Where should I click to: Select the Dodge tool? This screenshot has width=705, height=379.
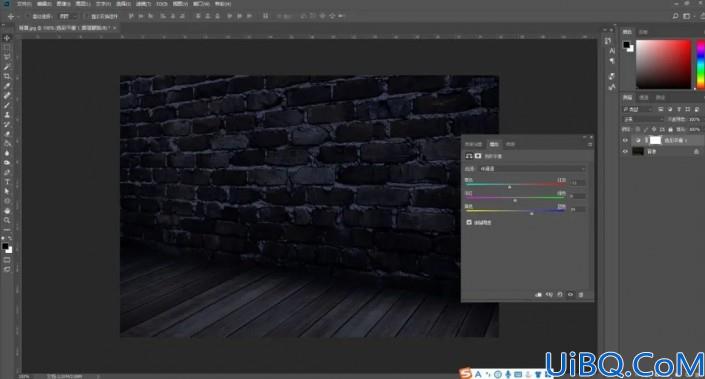[7, 163]
